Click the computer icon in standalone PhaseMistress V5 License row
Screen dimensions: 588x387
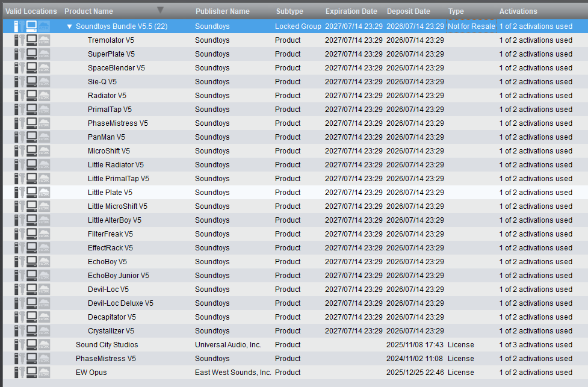[31, 359]
